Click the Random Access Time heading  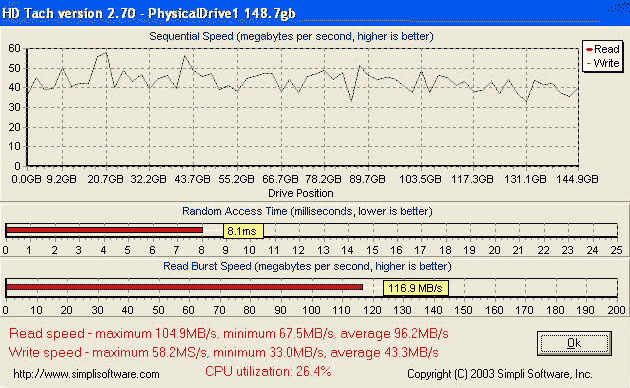[307, 211]
